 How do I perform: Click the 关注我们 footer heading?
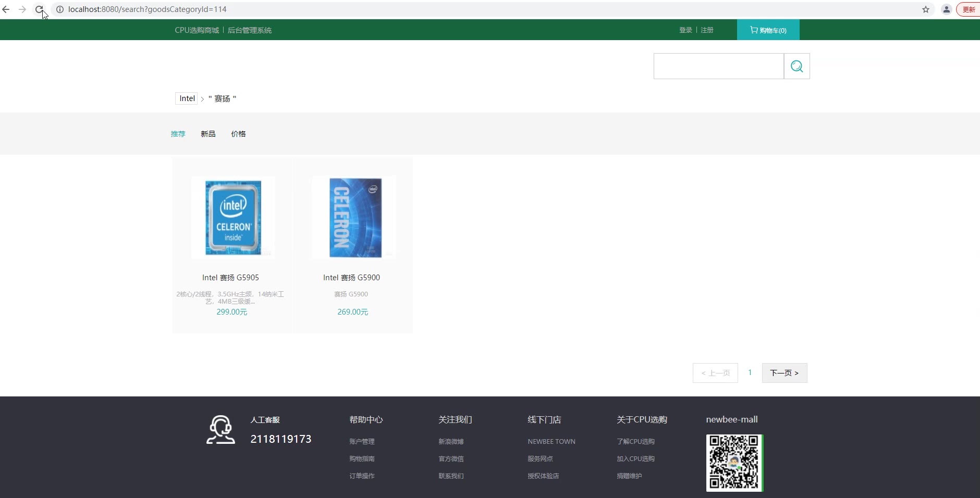455,419
